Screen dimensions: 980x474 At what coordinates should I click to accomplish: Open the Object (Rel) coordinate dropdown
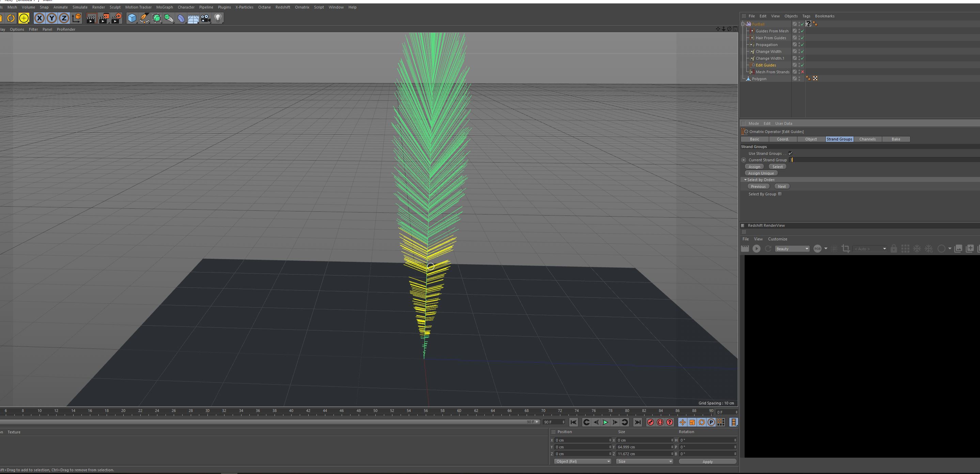pyautogui.click(x=582, y=461)
